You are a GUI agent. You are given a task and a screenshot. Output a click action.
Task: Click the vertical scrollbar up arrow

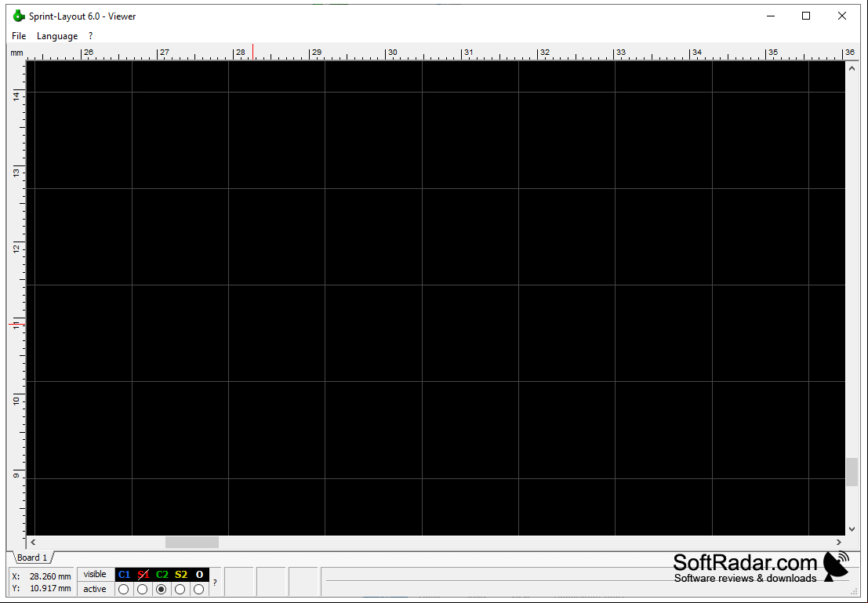(852, 68)
